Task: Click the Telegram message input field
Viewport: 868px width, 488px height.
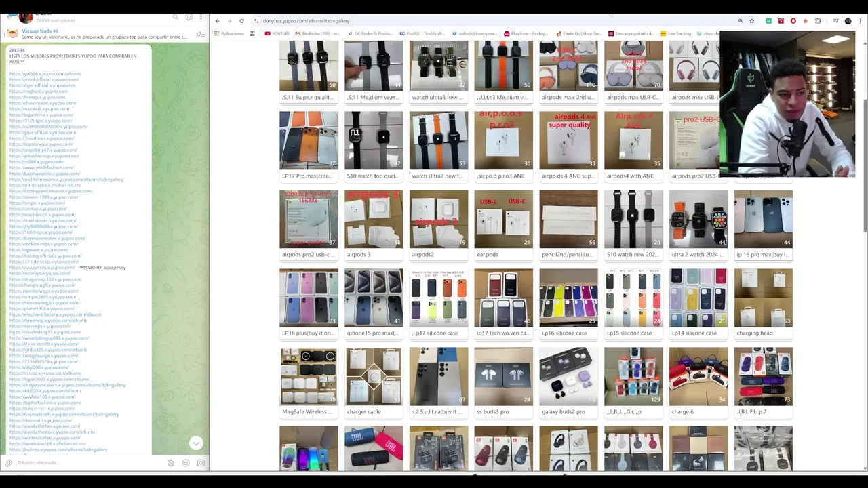Action: tap(88, 463)
